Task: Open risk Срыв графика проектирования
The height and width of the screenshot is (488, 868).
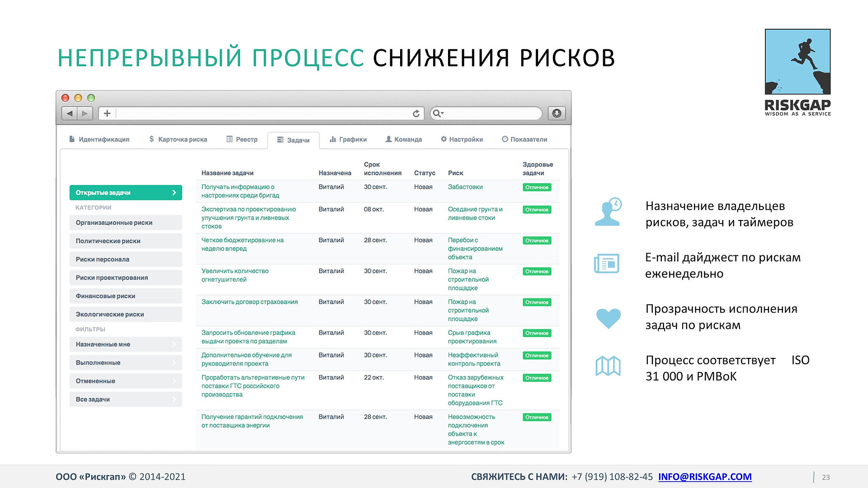Action: coord(472,337)
